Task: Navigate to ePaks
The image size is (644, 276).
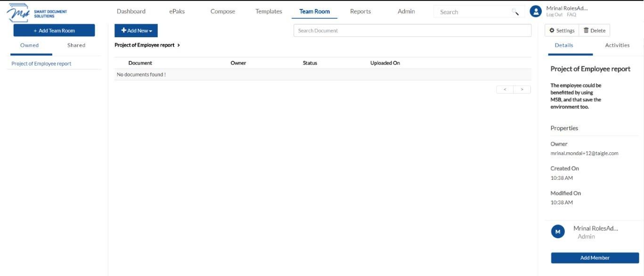Action: (x=177, y=11)
